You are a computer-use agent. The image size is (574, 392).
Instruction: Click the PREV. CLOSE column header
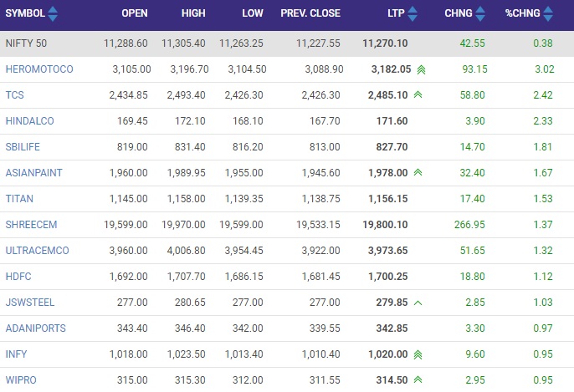click(x=310, y=13)
